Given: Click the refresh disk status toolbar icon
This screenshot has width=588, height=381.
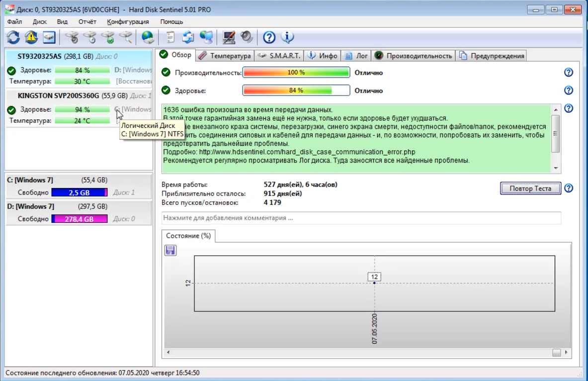Looking at the screenshot, I should point(13,37).
